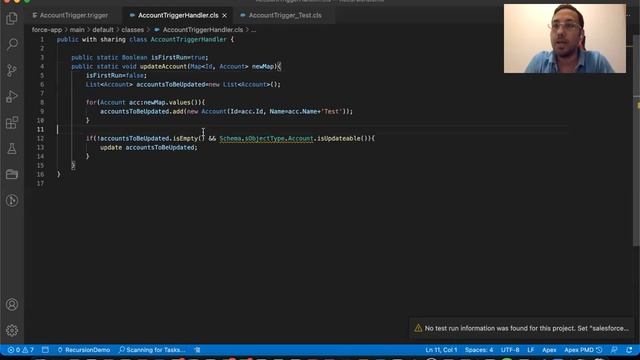
Task: Click isFirstRun=false on line 5
Action: 116,76
